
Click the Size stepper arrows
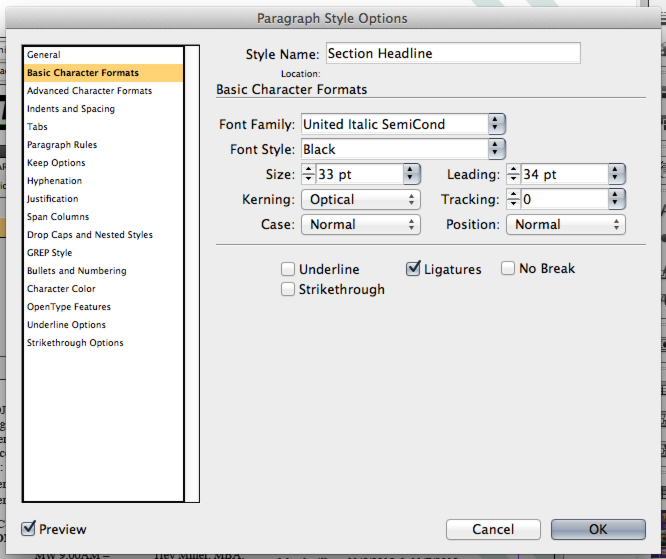click(308, 174)
